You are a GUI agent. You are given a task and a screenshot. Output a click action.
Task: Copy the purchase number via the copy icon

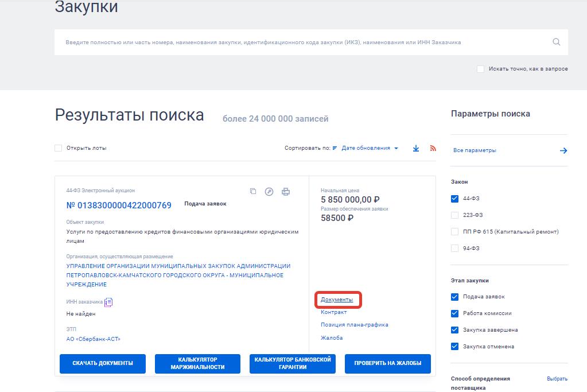[x=253, y=191]
